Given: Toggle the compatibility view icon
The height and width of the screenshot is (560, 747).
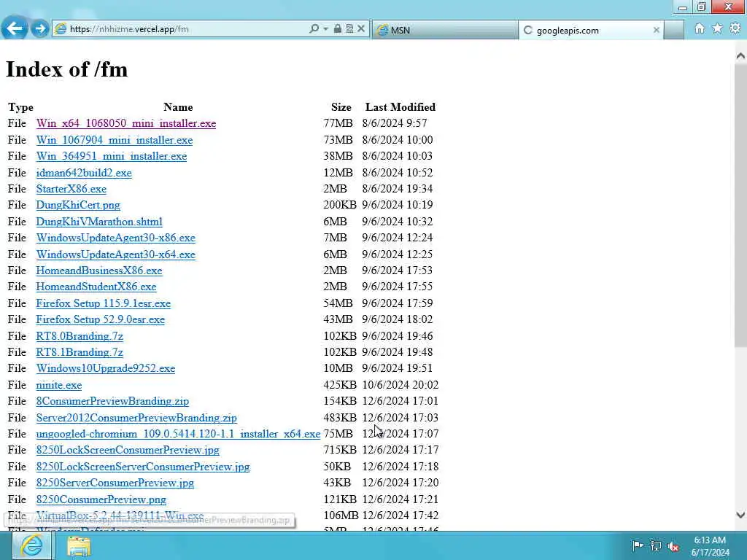Looking at the screenshot, I should click(x=349, y=29).
